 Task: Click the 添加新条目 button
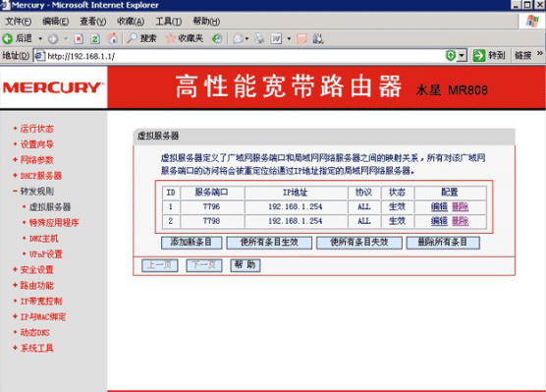191,243
